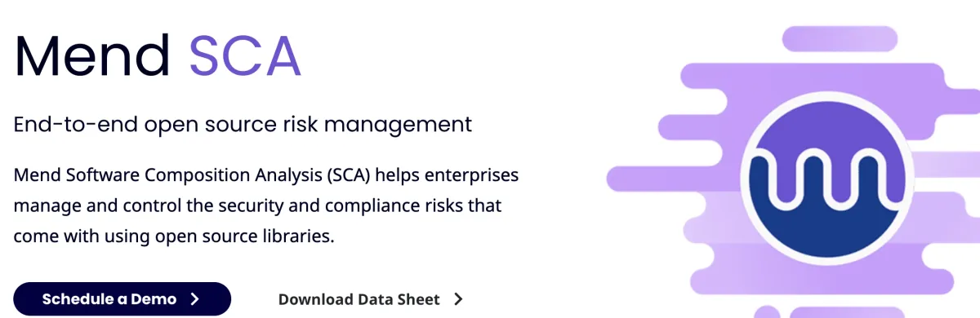
Task: Click the chevron beside Download Data Sheet
Action: point(458,299)
